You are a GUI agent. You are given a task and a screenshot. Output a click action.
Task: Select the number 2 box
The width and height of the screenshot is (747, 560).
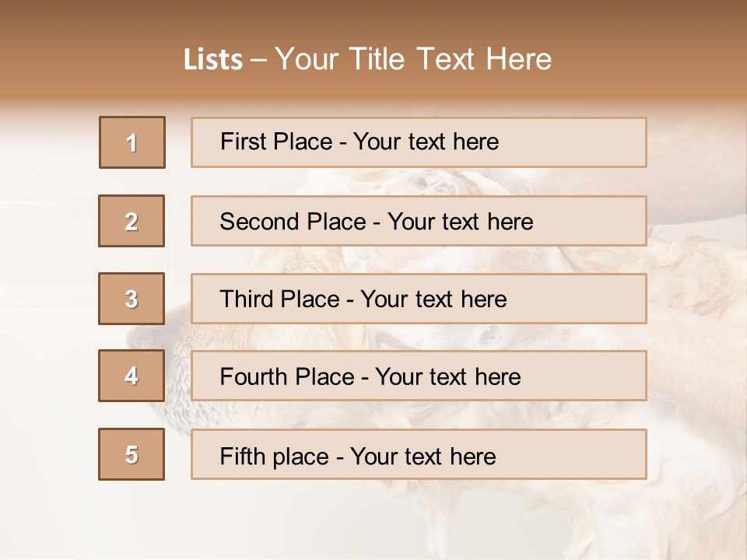[x=132, y=221]
